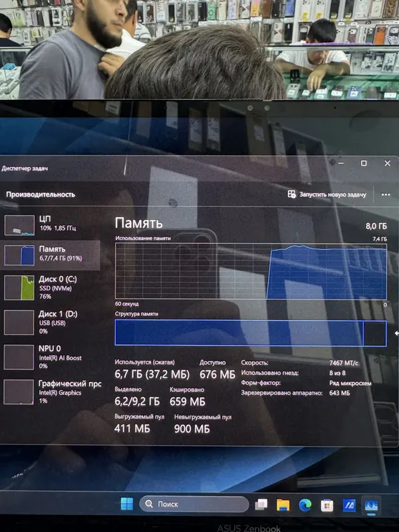Click the memory usage graph
399x532 pixels.
pos(251,271)
